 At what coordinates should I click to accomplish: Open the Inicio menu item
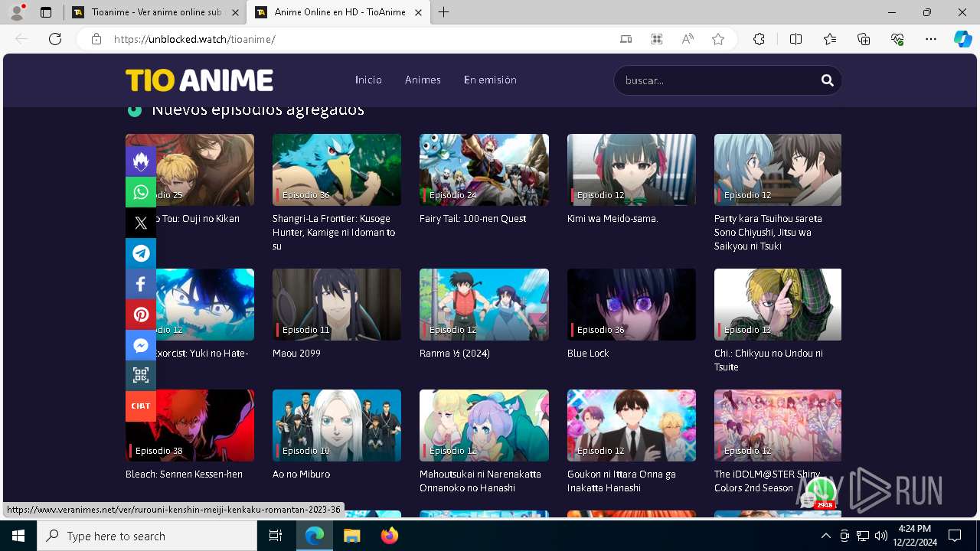click(x=368, y=80)
